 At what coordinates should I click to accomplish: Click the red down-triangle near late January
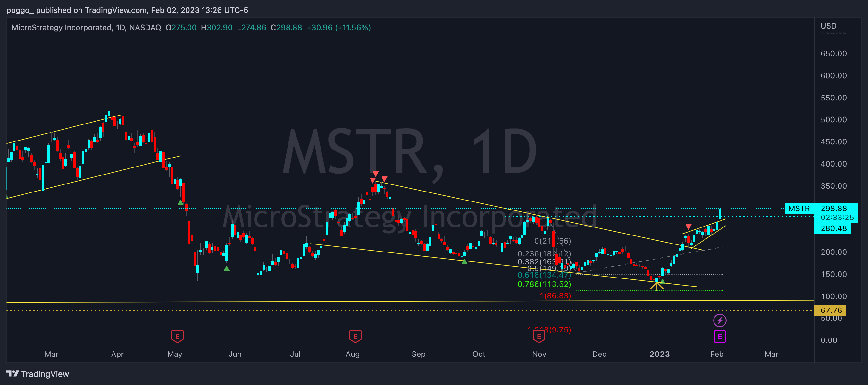point(689,227)
